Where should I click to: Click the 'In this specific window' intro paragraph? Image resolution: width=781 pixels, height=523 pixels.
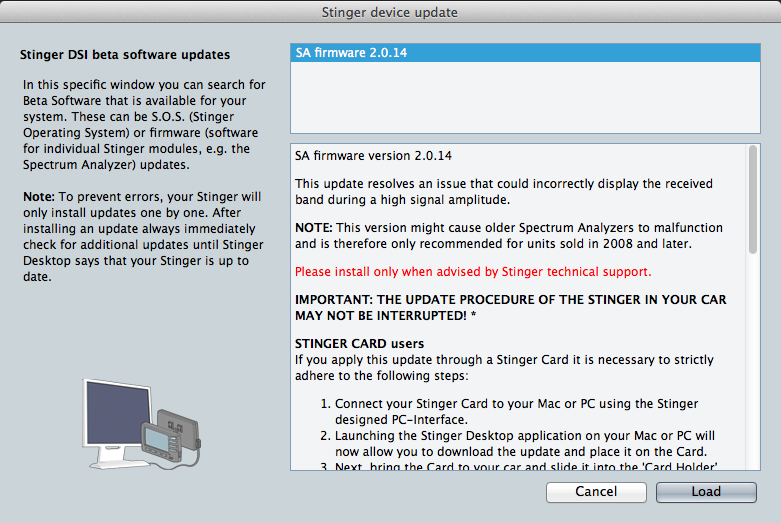point(144,125)
